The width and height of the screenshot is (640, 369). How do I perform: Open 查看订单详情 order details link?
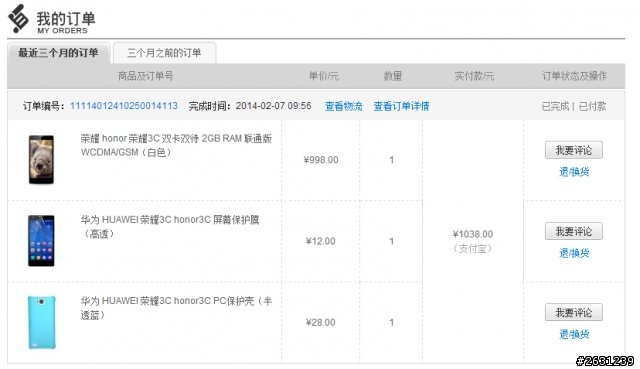[401, 107]
